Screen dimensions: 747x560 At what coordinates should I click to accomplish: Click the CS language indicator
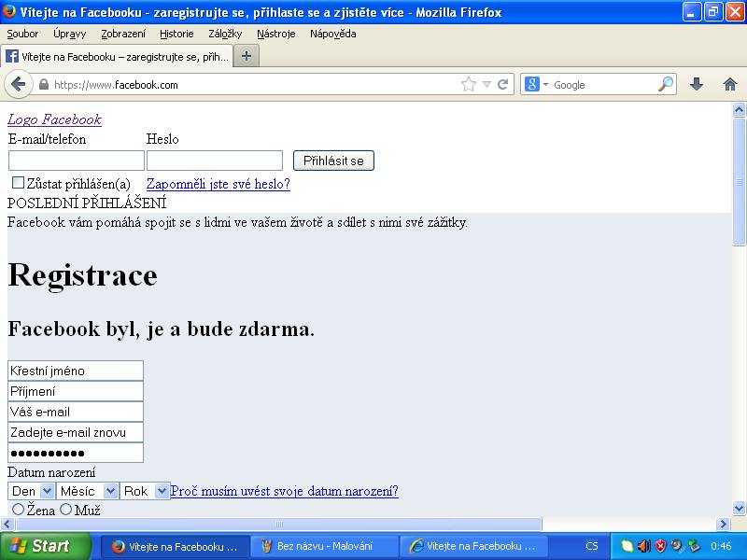coord(592,546)
